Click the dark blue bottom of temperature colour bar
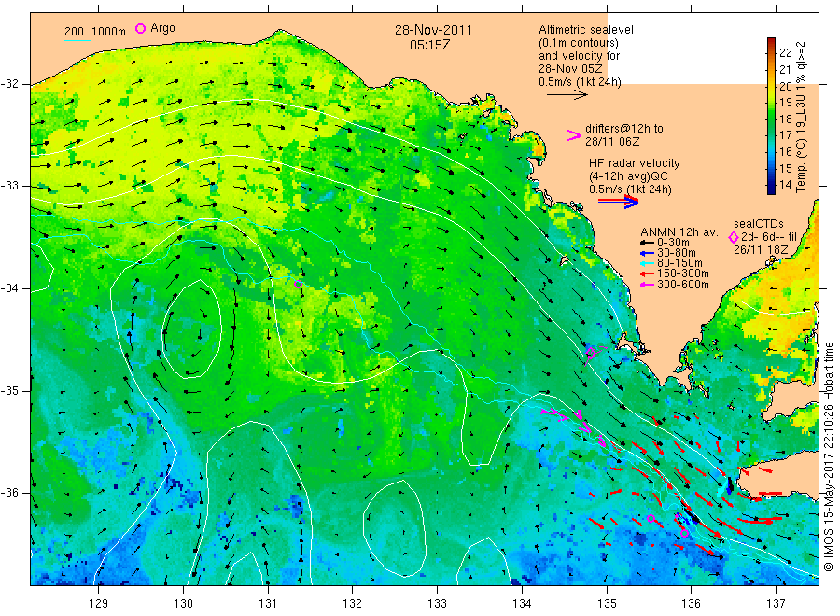Image resolution: width=840 pixels, height=616 pixels. click(771, 189)
